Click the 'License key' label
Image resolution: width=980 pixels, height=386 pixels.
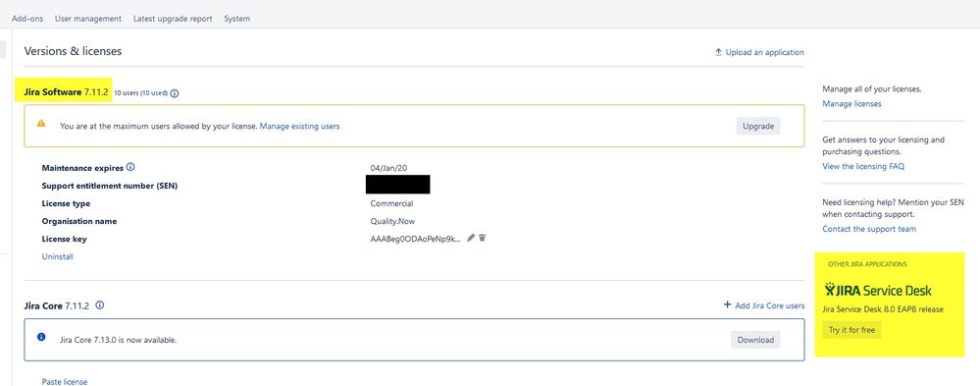[65, 239]
